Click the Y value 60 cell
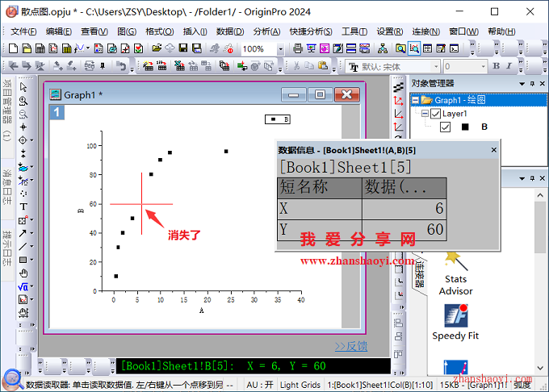This screenshot has height=392, width=549. click(404, 230)
